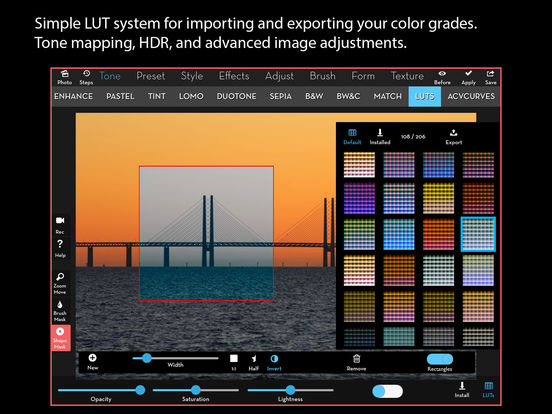Toggle the switch beside Lightness slider
Image resolution: width=552 pixels, height=414 pixels.
(387, 391)
